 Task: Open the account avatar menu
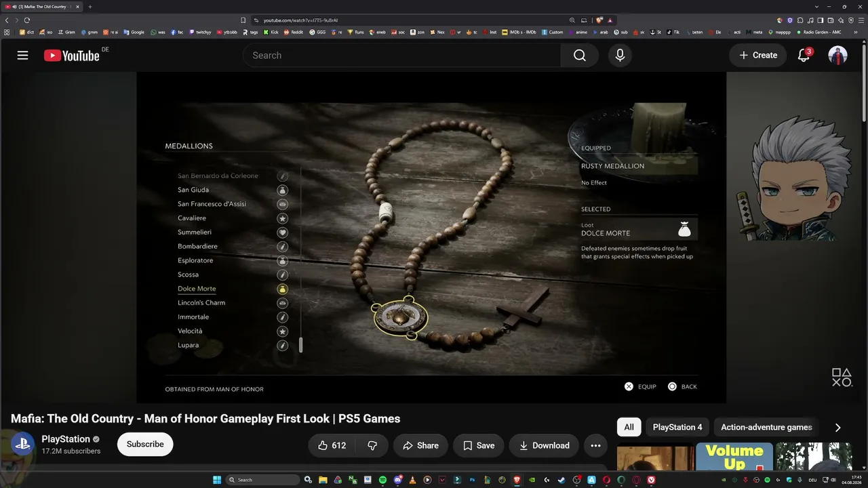point(838,56)
